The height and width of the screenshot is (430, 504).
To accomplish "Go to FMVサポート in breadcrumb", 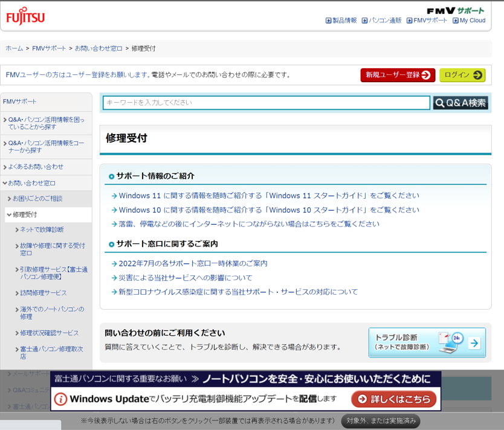I will [49, 48].
